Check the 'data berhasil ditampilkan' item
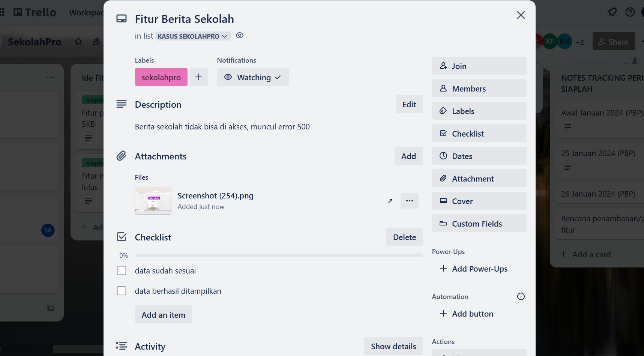Image resolution: width=644 pixels, height=356 pixels. pos(122,291)
